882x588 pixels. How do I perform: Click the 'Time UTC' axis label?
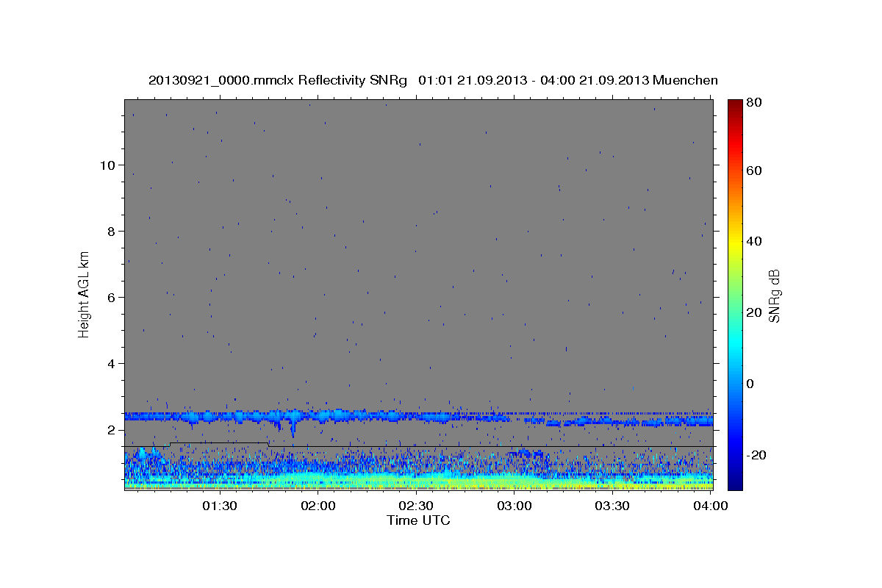click(418, 520)
